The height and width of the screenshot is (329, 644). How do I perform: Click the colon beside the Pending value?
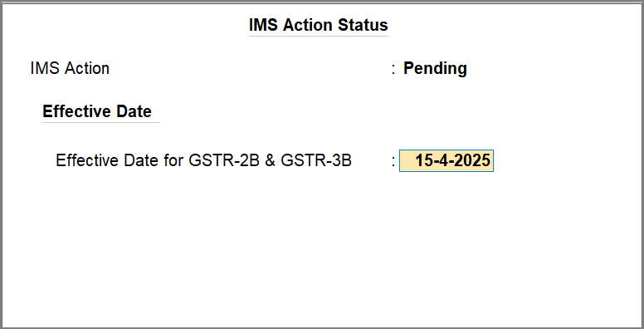393,69
